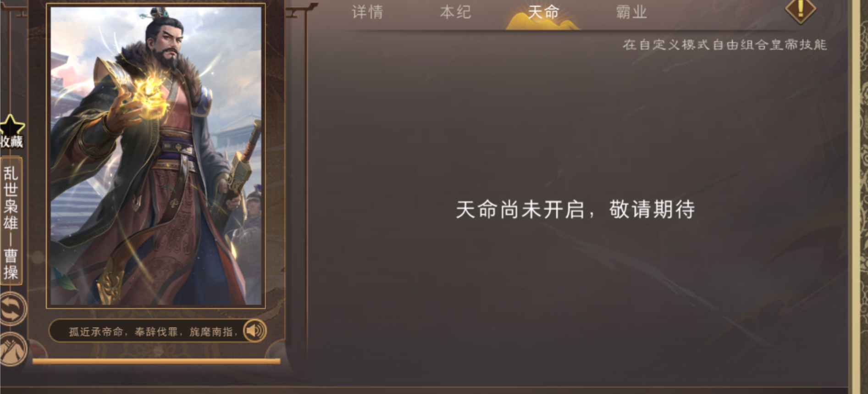The image size is (868, 394).
Task: Play voice line with speaker icon
Action: [x=254, y=331]
